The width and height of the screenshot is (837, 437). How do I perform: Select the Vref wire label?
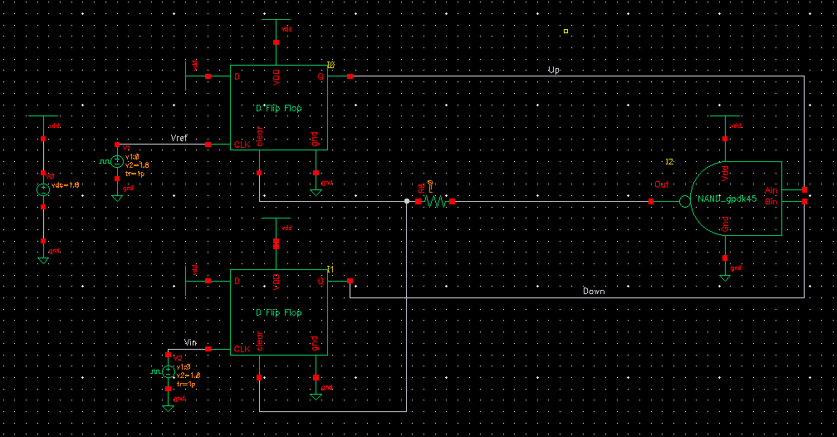pyautogui.click(x=179, y=138)
